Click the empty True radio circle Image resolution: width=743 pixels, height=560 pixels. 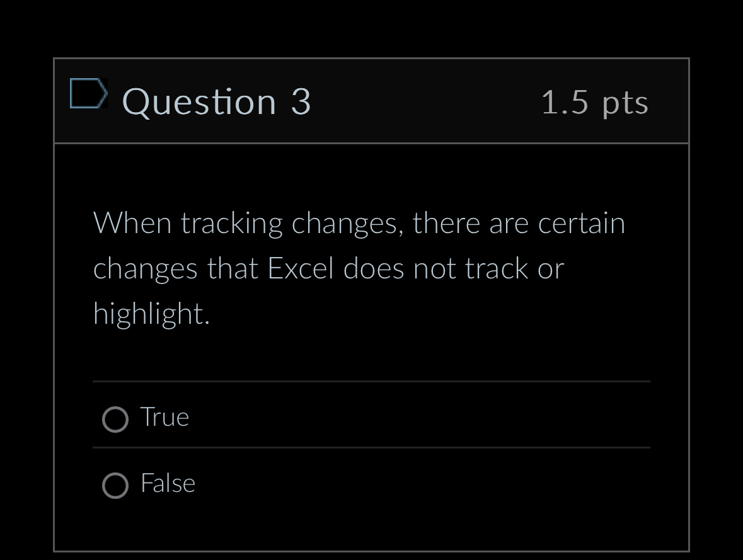(115, 419)
